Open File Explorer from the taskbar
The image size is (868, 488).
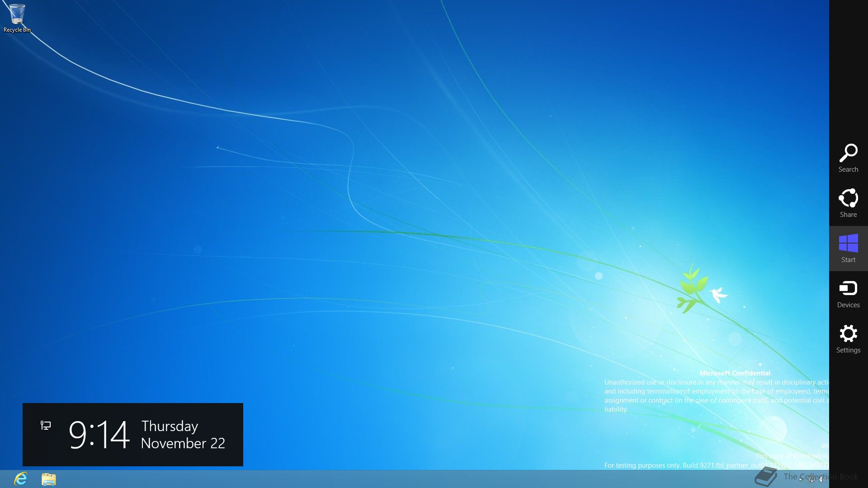49,479
